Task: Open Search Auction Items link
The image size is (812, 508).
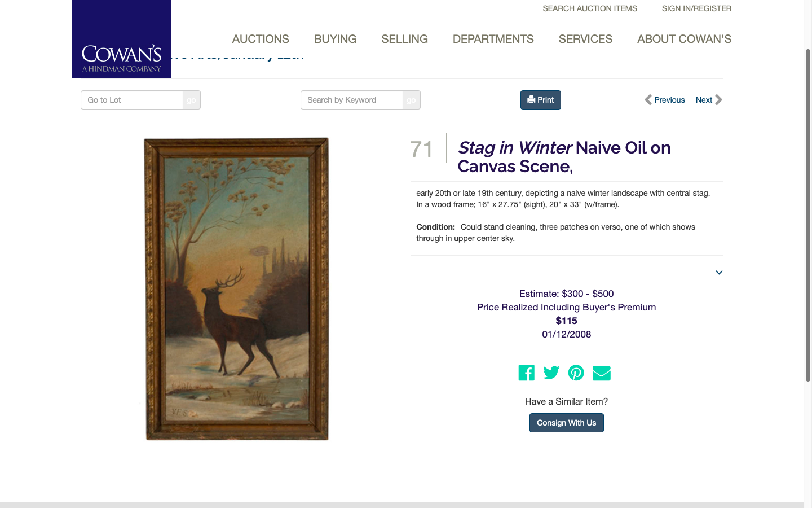Action: (x=590, y=8)
